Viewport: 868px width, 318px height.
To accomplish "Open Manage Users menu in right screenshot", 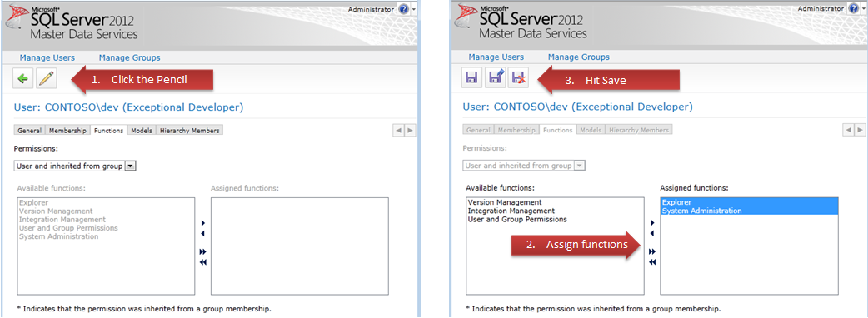I will (496, 57).
